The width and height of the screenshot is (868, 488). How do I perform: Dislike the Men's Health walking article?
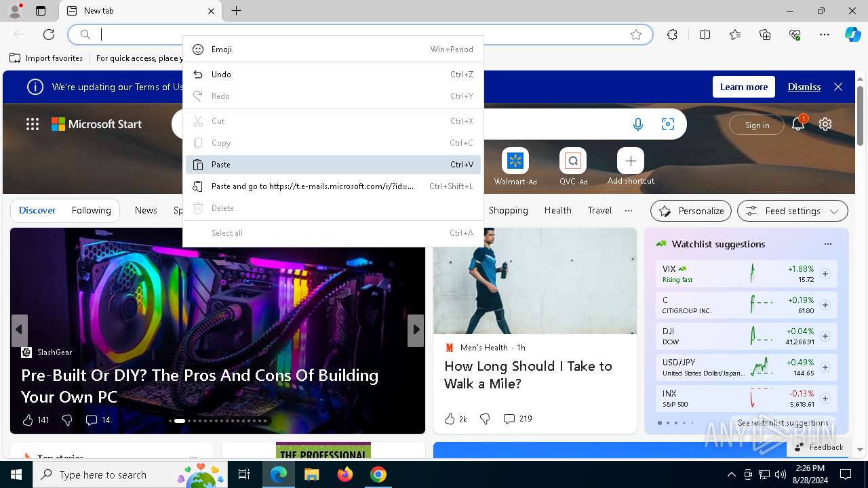tap(485, 419)
